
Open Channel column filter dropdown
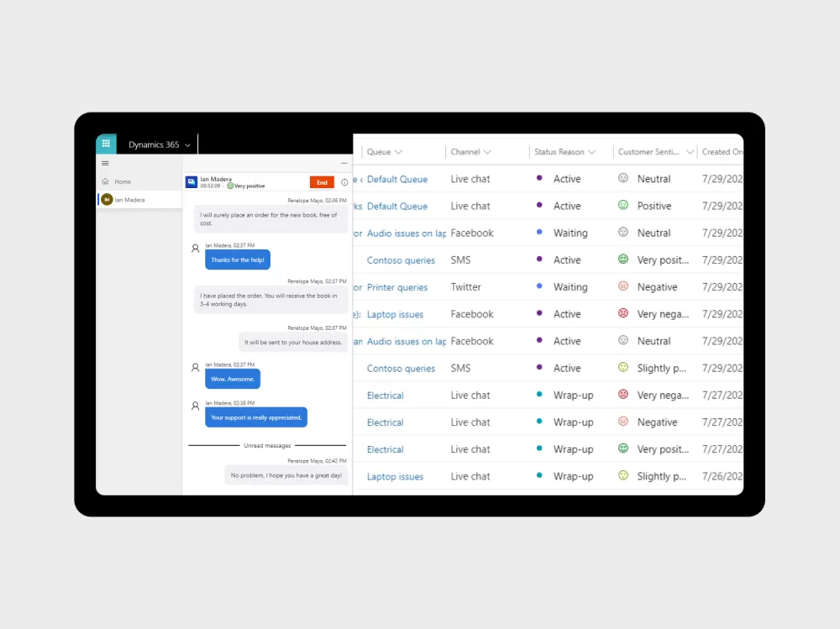click(487, 152)
